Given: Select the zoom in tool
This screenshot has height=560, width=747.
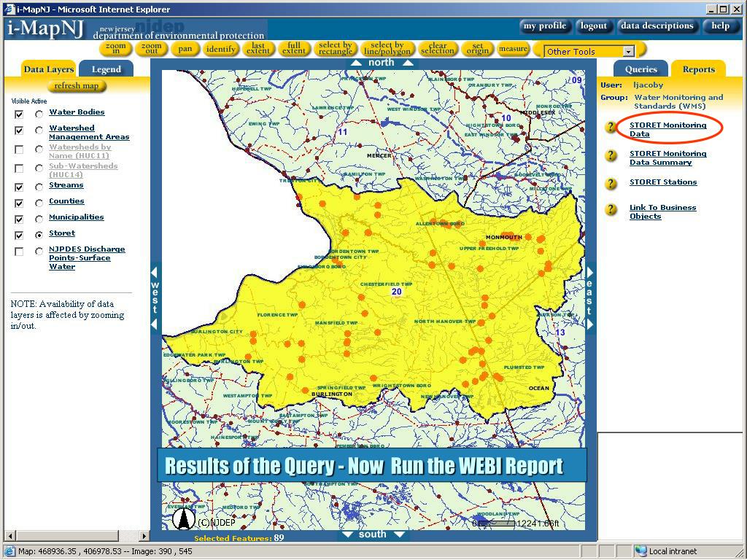Looking at the screenshot, I should click(x=116, y=49).
